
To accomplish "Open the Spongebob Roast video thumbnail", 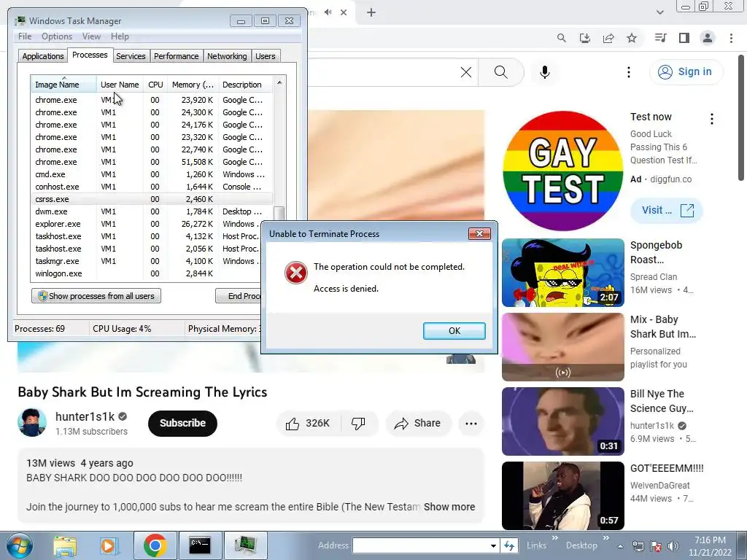I will pos(562,273).
